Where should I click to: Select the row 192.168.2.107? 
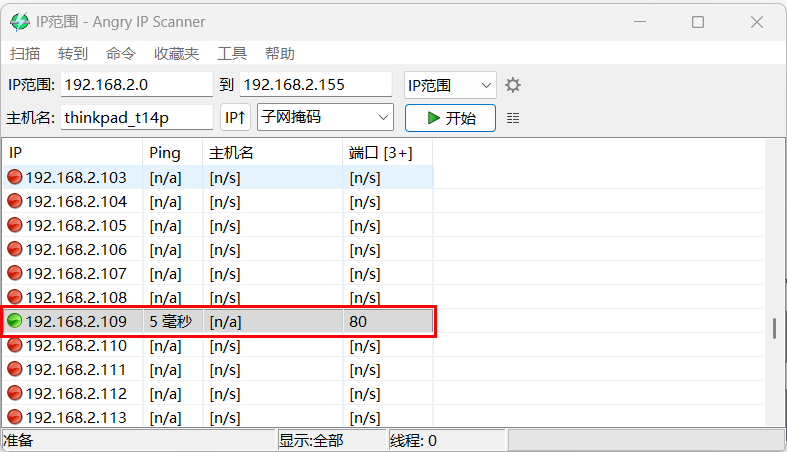(218, 274)
